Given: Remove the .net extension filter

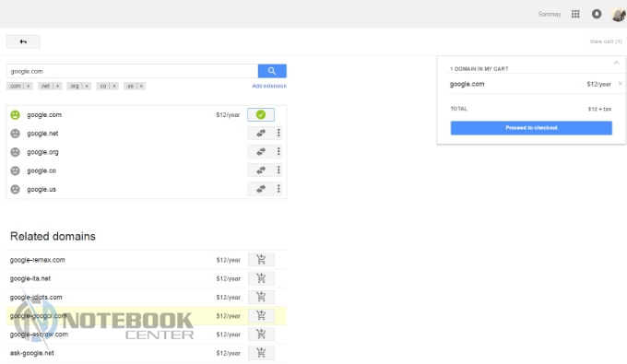Looking at the screenshot, I should pos(57,86).
